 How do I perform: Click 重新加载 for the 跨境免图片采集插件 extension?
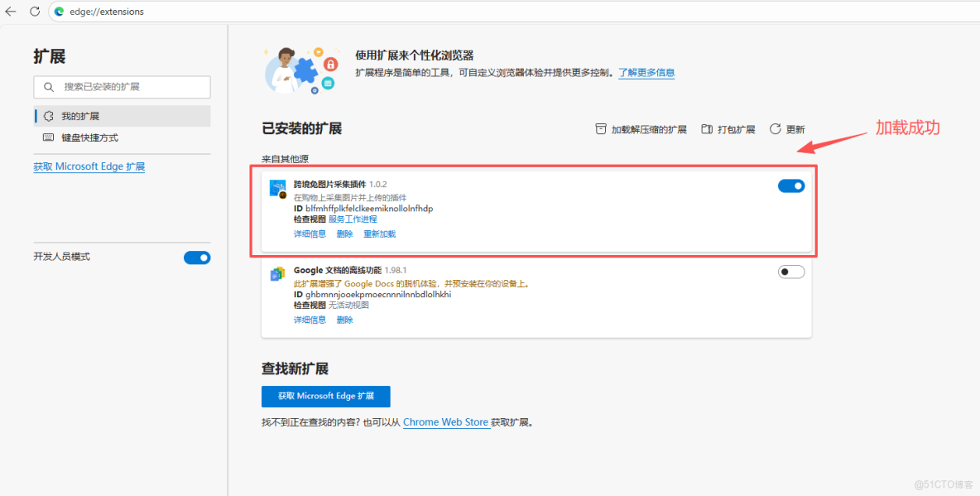point(379,234)
